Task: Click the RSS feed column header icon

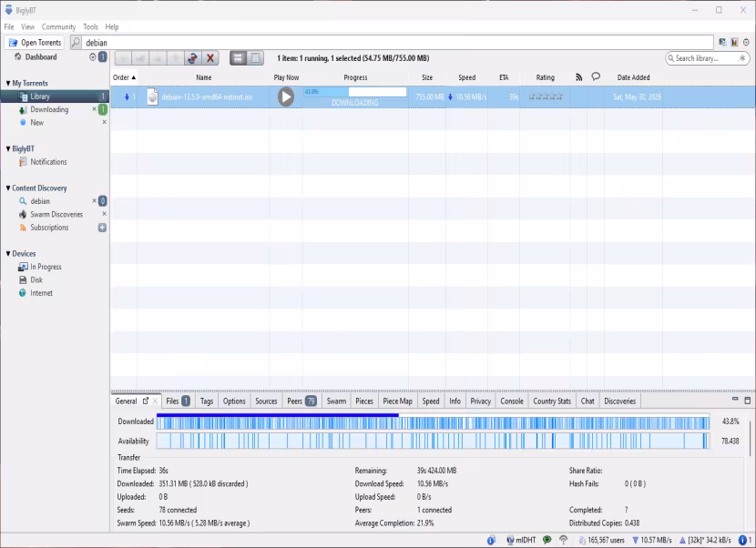Action: 578,77
